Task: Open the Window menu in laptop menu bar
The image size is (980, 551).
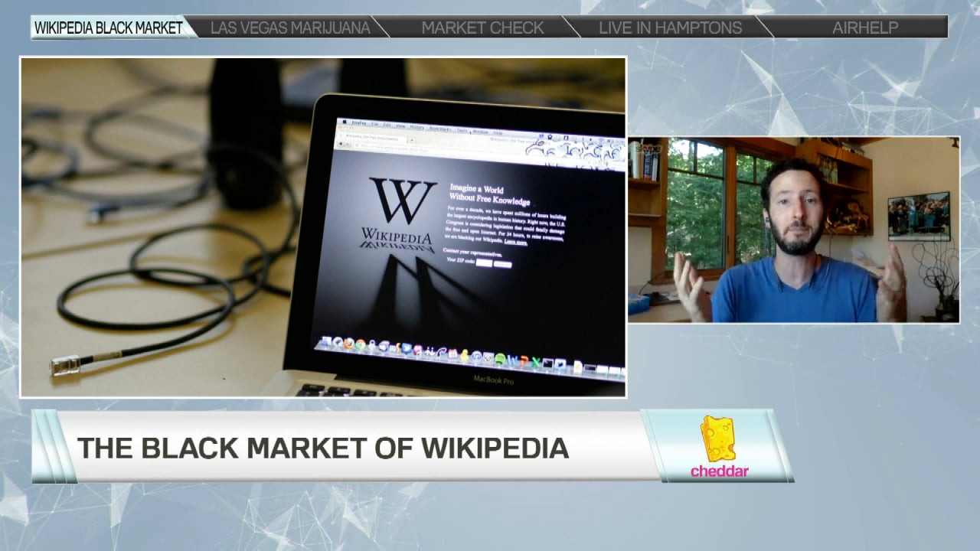Action: click(481, 132)
